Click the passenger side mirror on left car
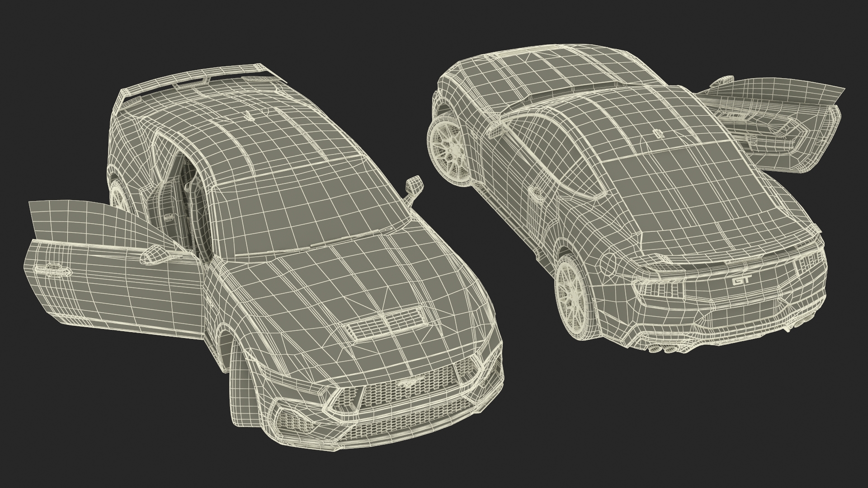Image resolution: width=868 pixels, height=488 pixels. (414, 184)
